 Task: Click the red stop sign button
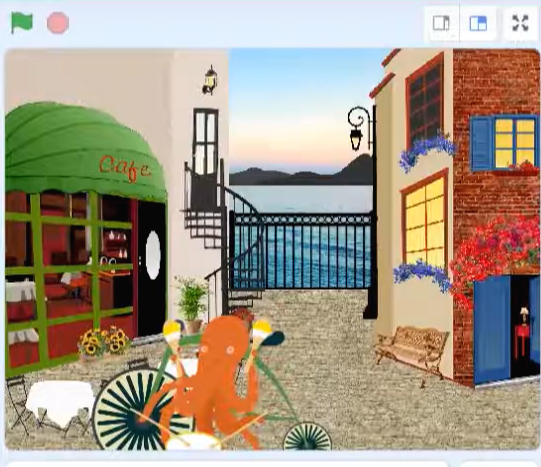click(x=58, y=23)
